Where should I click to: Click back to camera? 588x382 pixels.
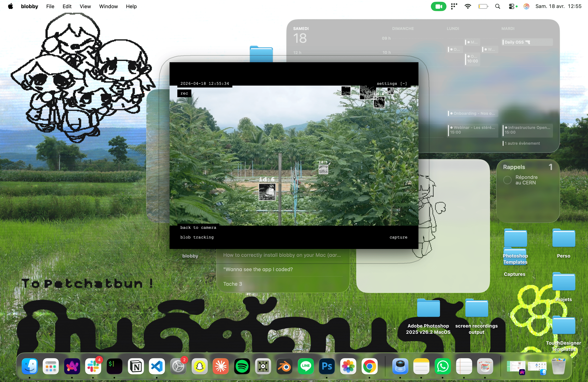pyautogui.click(x=198, y=228)
